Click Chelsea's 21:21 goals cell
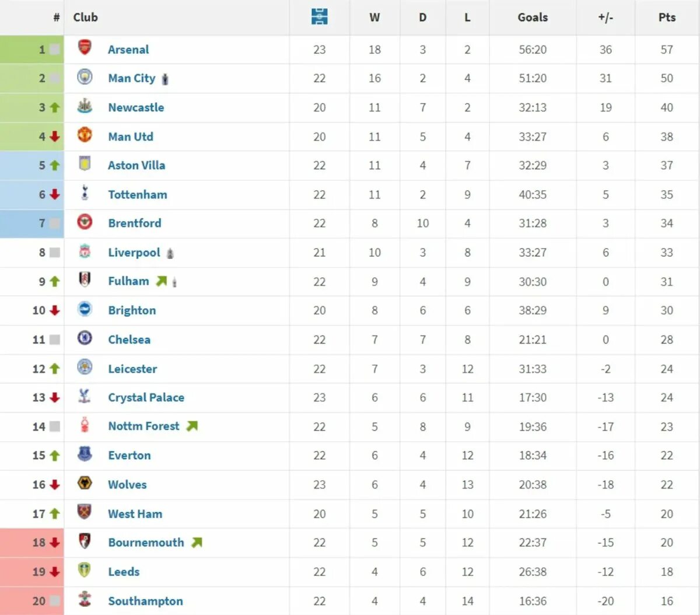The width and height of the screenshot is (700, 615). pos(533,340)
